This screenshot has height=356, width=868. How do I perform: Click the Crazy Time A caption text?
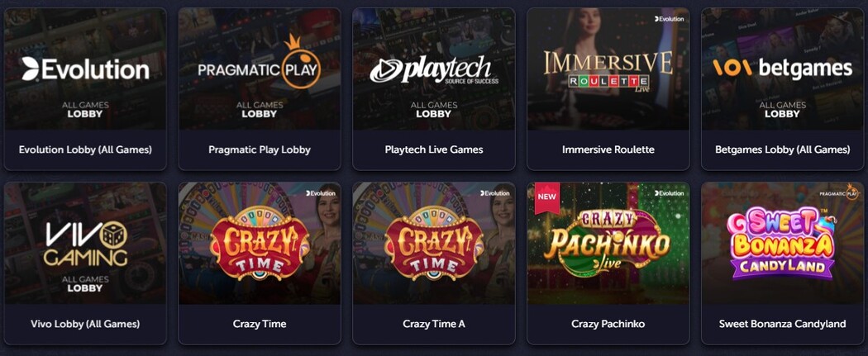(x=434, y=324)
